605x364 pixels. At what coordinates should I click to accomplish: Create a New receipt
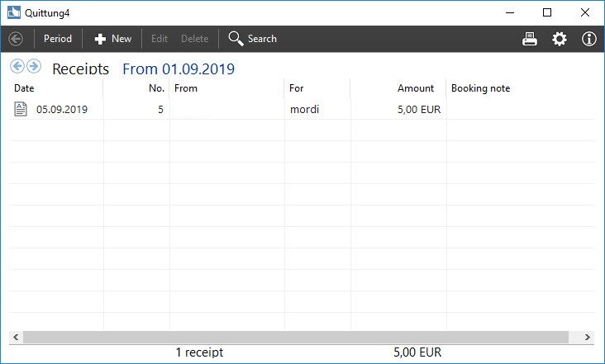pos(112,39)
